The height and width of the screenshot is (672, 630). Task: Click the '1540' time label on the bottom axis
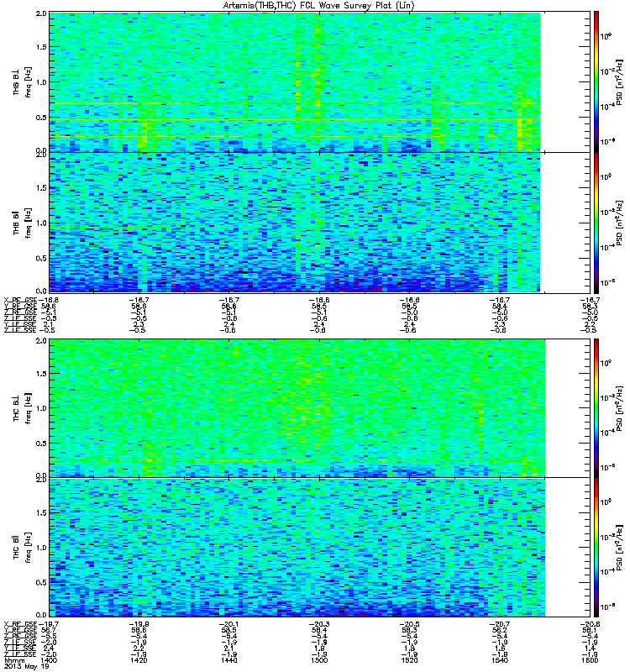(500, 660)
